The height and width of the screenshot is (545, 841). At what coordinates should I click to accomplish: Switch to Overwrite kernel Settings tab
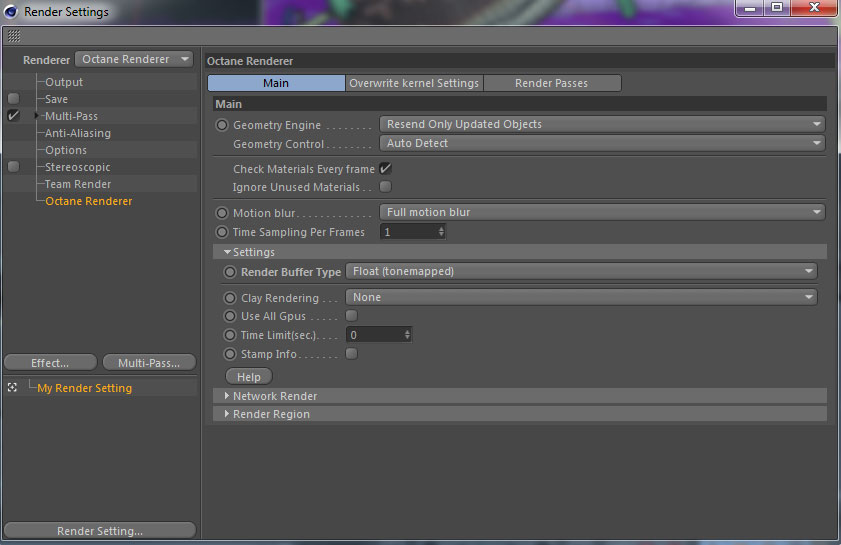pyautogui.click(x=414, y=83)
